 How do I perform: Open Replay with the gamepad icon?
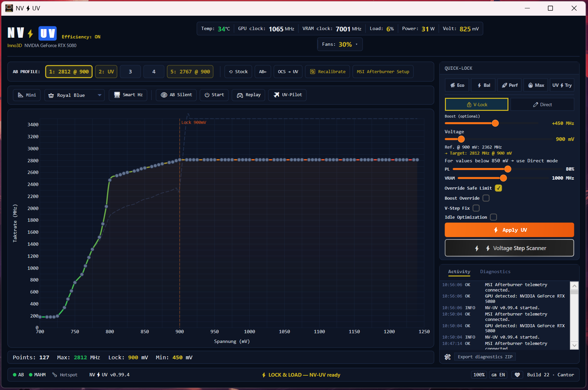click(x=249, y=95)
